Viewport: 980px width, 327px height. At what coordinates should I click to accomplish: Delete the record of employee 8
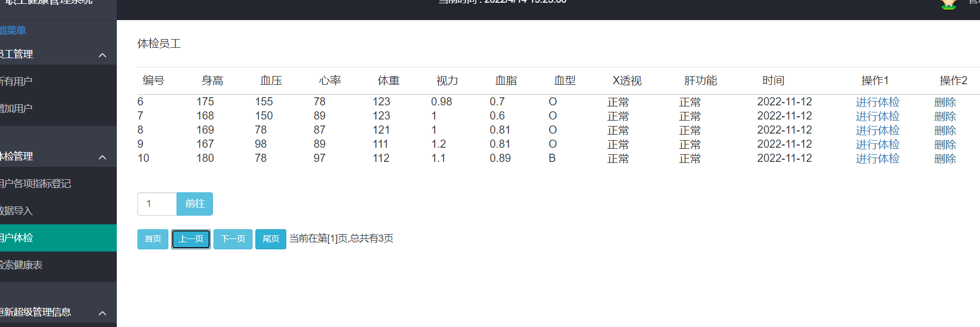945,130
